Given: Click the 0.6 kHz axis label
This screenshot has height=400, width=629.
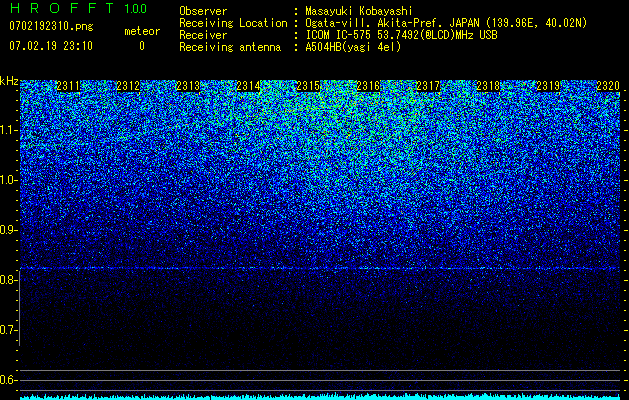Looking at the screenshot, I should coord(9,380).
